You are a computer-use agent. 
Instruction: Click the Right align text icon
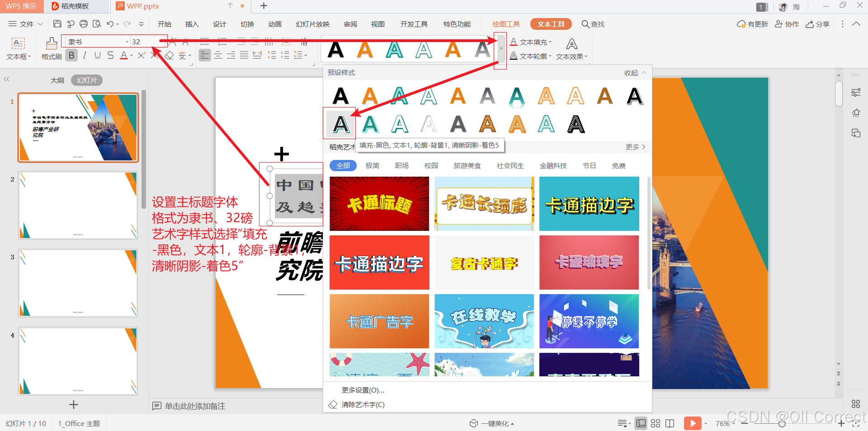(231, 55)
